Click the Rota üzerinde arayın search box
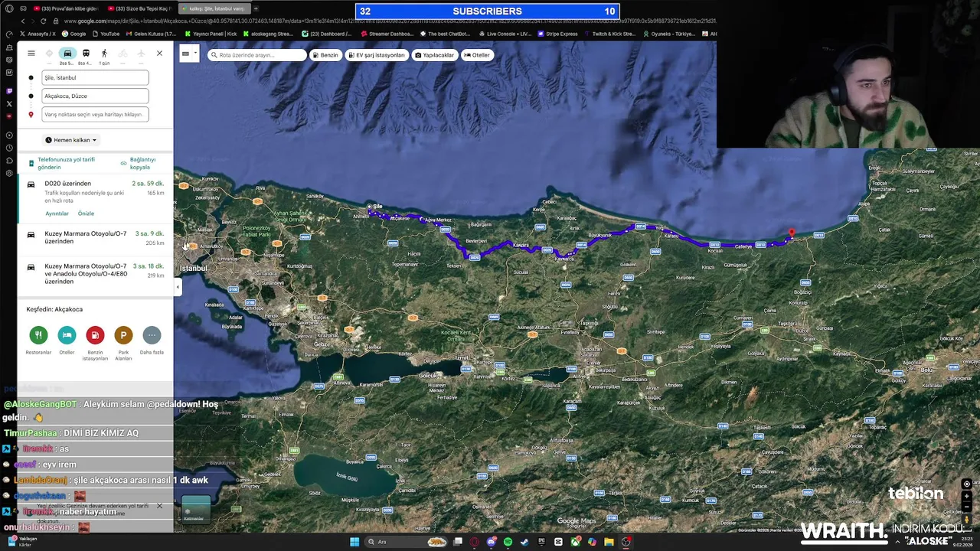 point(257,55)
